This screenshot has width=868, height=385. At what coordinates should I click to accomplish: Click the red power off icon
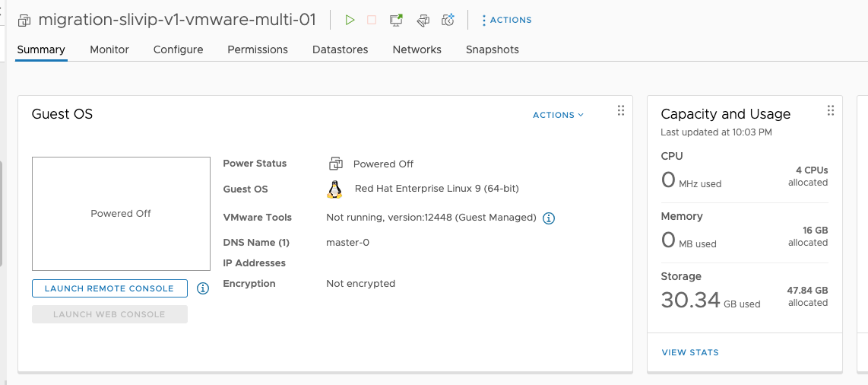click(372, 21)
